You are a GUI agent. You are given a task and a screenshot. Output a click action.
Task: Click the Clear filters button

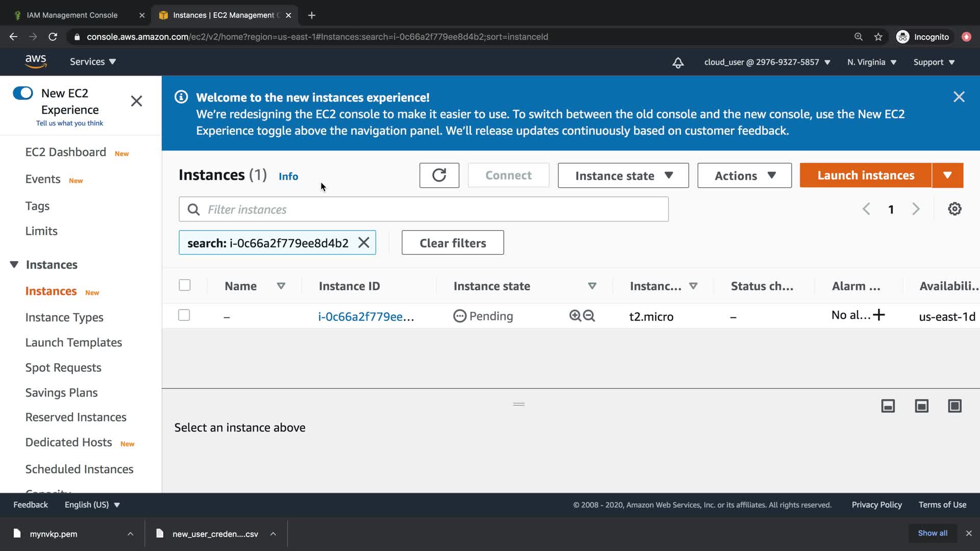tap(452, 243)
